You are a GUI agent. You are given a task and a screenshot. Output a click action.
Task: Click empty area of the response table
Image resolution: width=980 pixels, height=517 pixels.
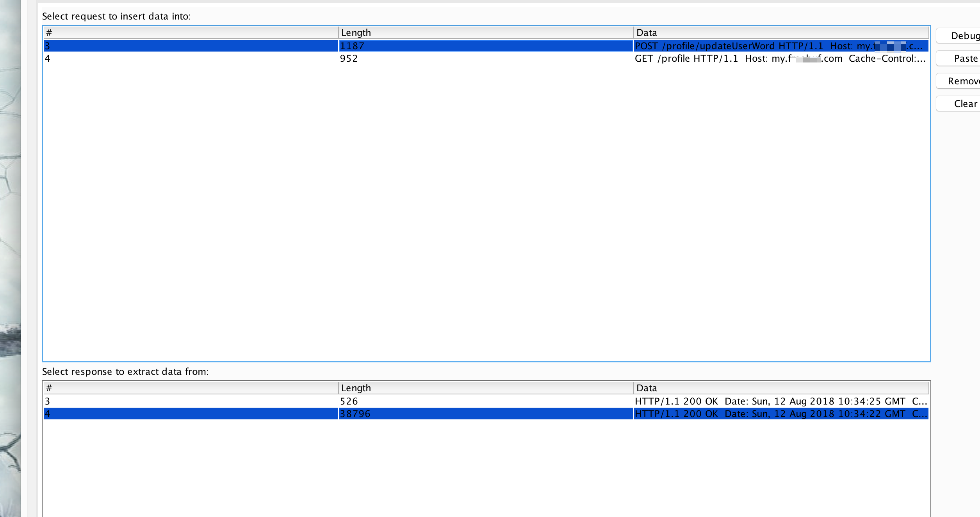coord(485,469)
